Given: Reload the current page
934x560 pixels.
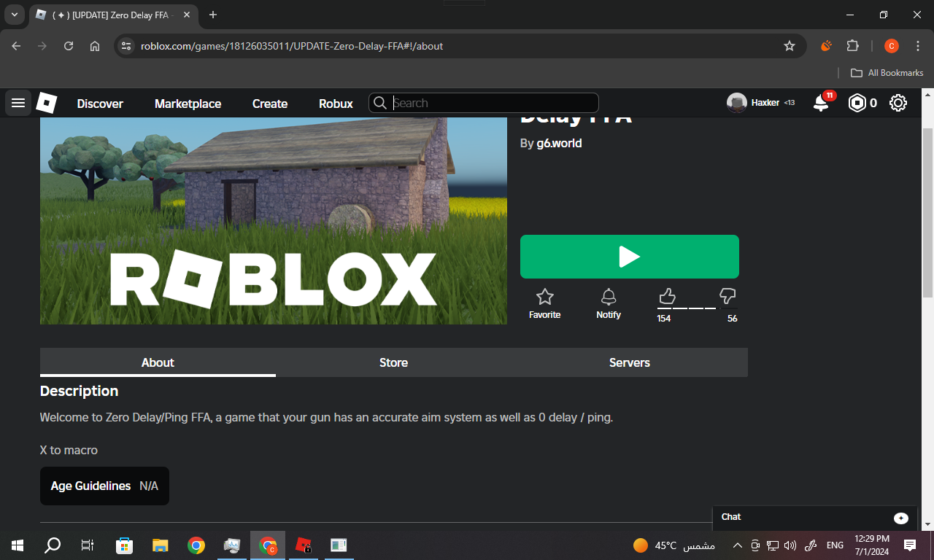Looking at the screenshot, I should 69,46.
